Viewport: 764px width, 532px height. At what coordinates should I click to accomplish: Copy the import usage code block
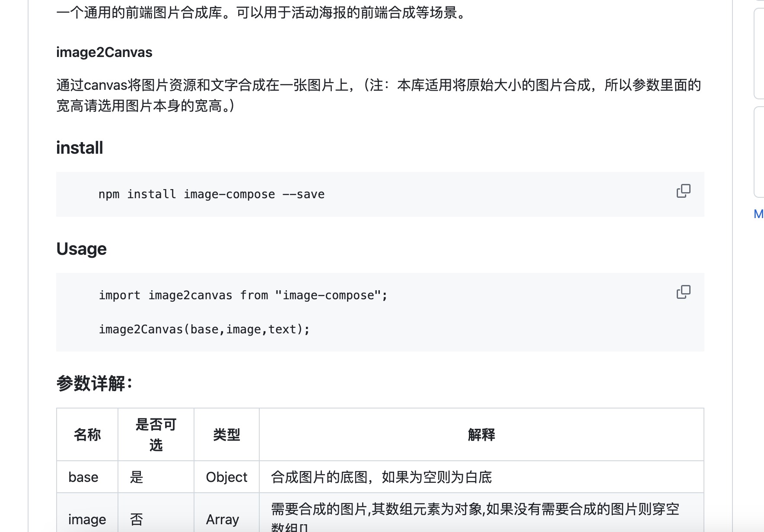[683, 292]
